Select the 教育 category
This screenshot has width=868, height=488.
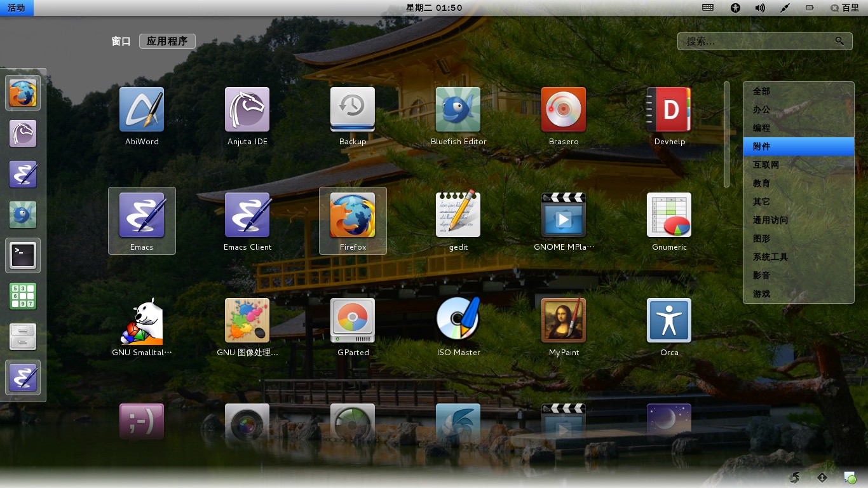799,183
